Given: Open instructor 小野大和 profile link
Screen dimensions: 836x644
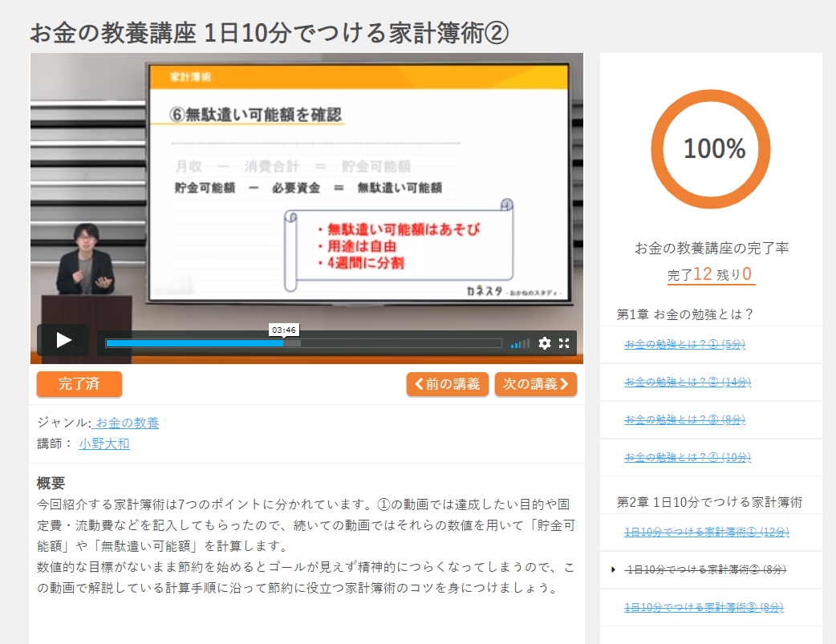Looking at the screenshot, I should coord(104,444).
